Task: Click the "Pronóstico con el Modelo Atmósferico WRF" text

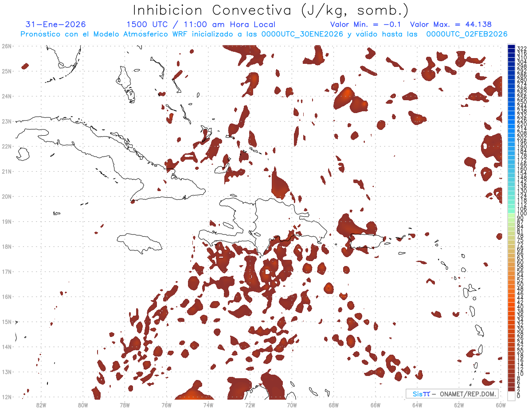Action: tap(105, 34)
